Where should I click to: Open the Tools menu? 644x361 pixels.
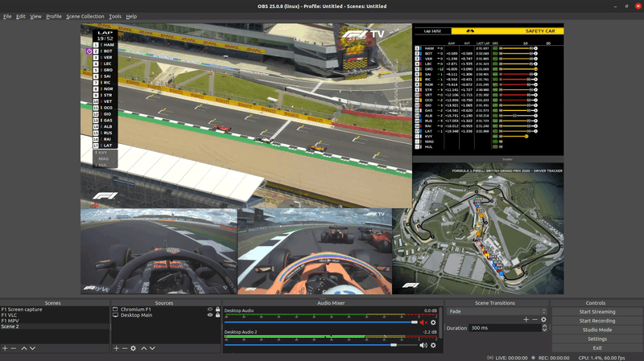pos(115,16)
